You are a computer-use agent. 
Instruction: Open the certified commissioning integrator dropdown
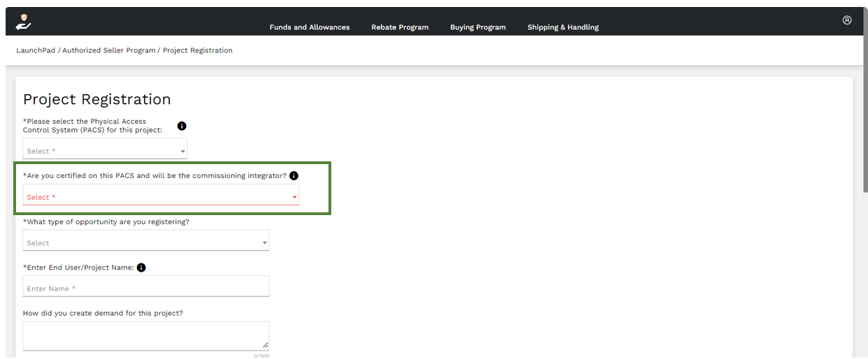(x=161, y=195)
